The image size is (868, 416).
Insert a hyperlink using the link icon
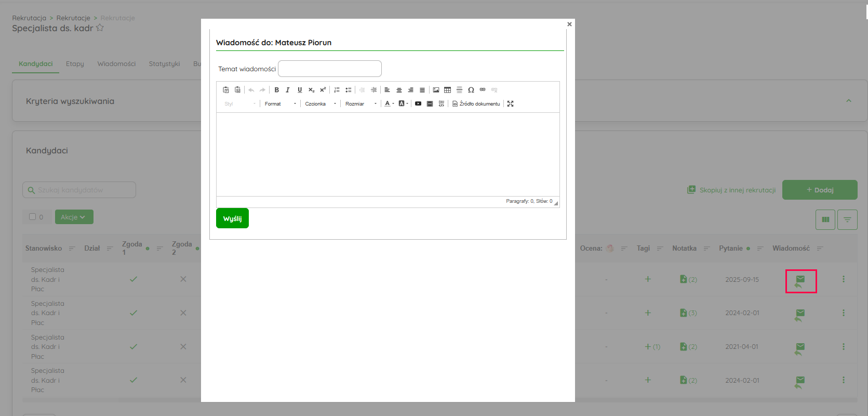click(x=483, y=90)
